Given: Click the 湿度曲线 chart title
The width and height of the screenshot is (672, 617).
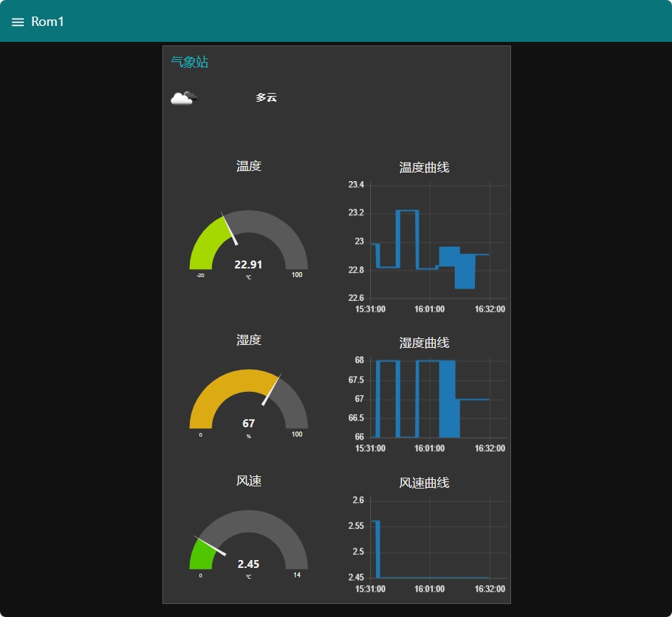Looking at the screenshot, I should (x=424, y=342).
